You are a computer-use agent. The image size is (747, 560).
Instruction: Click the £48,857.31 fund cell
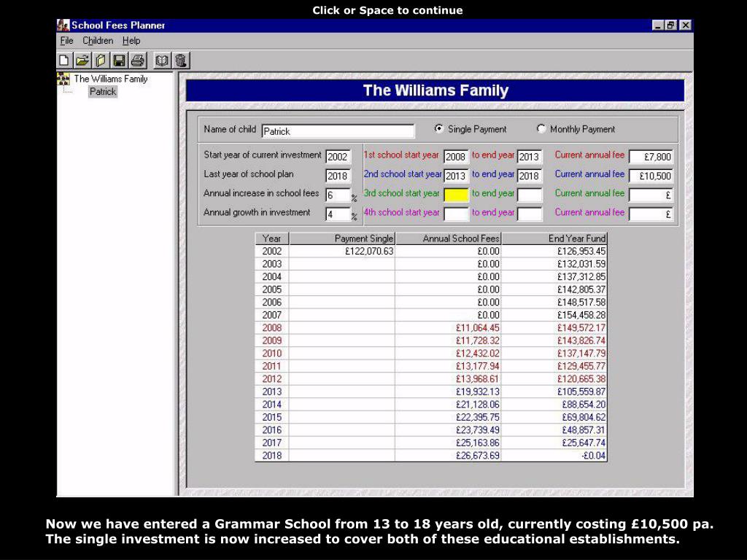[554, 430]
